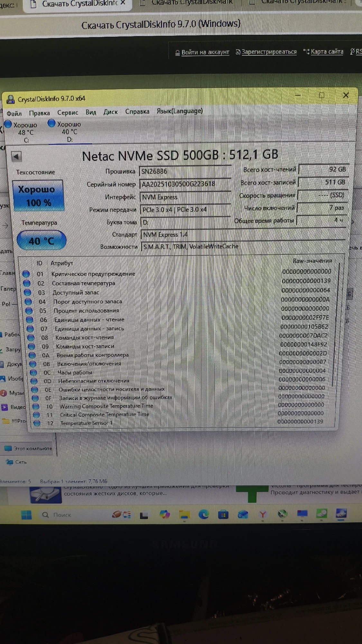This screenshot has width=362, height=644.
Task: Click the Стандарт field NVM Express 1.4
Action: tap(243, 234)
